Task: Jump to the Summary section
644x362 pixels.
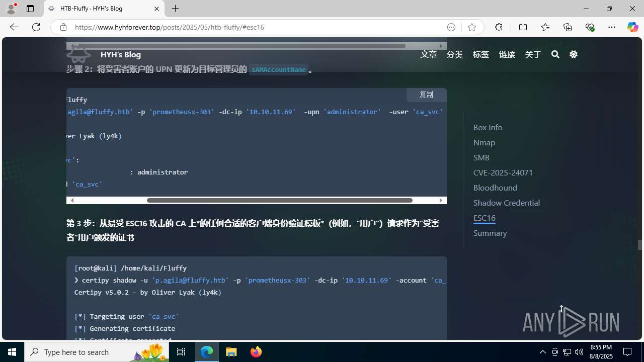Action: [490, 233]
